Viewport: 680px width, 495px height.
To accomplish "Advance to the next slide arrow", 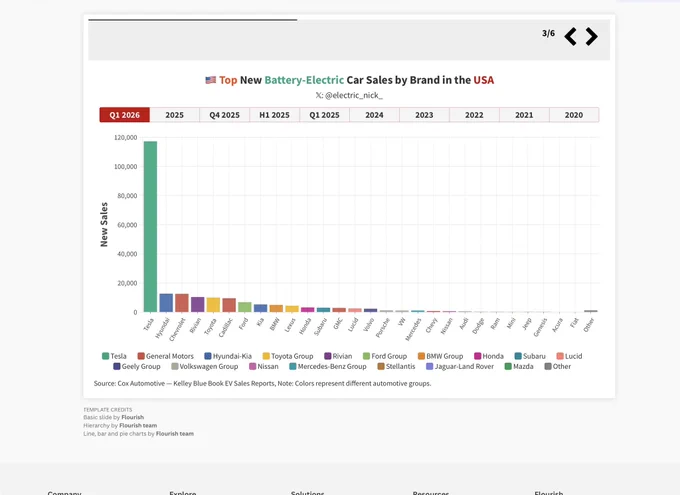I will click(592, 36).
